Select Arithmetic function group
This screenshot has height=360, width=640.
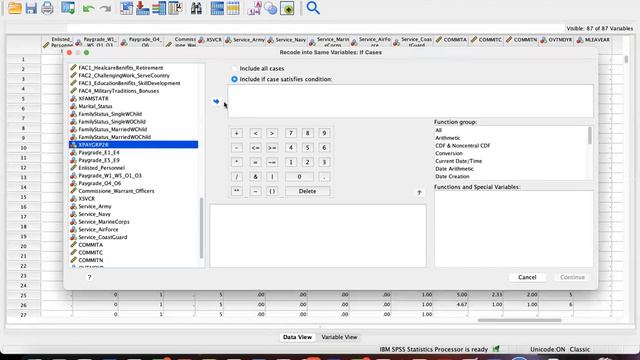point(447,138)
